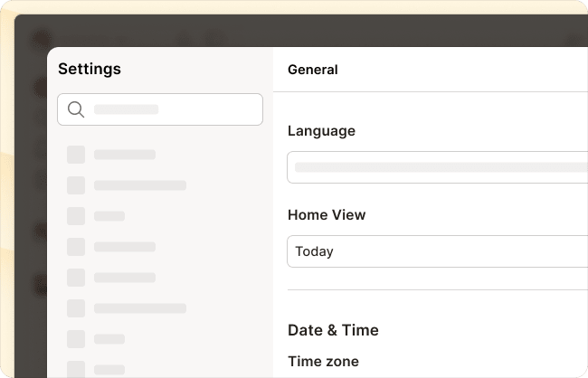
Task: Click the Date & Time section heading
Action: click(x=333, y=330)
